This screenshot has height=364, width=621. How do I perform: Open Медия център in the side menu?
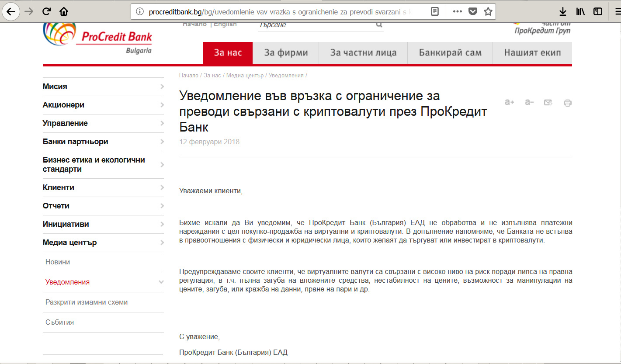[x=70, y=243]
